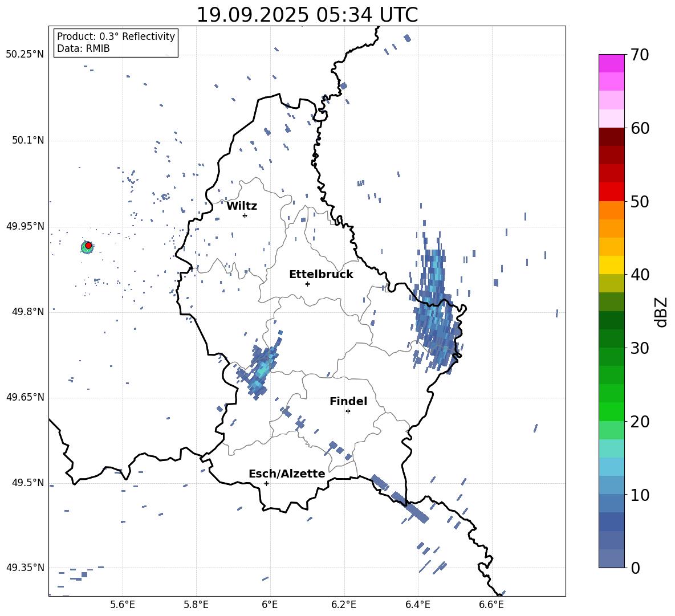Click the title '19.09.2025 05:34 UTC'
The image size is (675, 616).
(307, 15)
